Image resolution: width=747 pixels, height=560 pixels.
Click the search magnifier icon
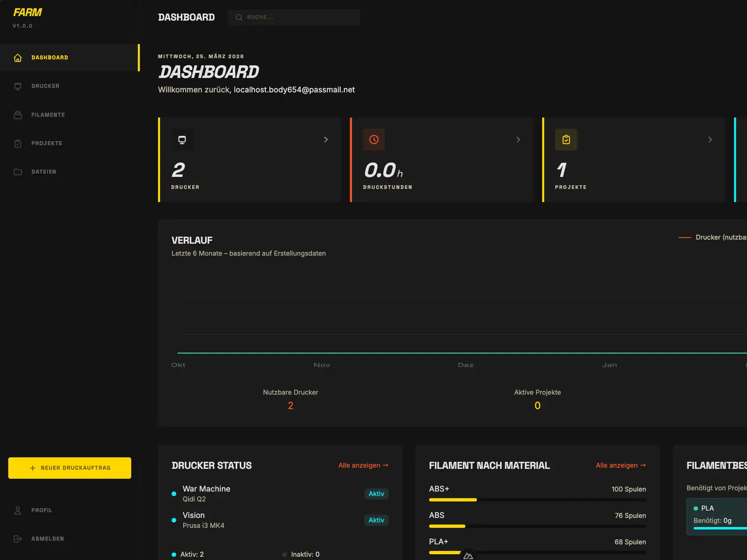[x=239, y=18]
